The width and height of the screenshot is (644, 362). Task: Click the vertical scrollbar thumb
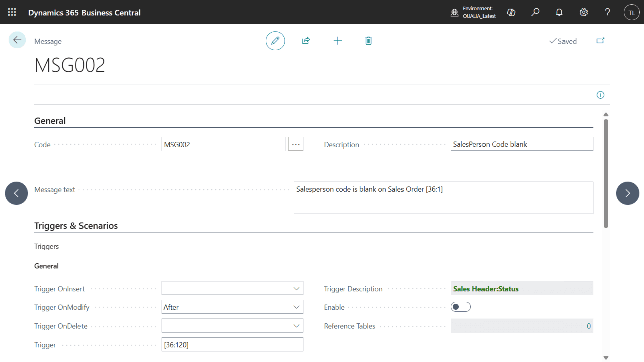[x=606, y=173]
